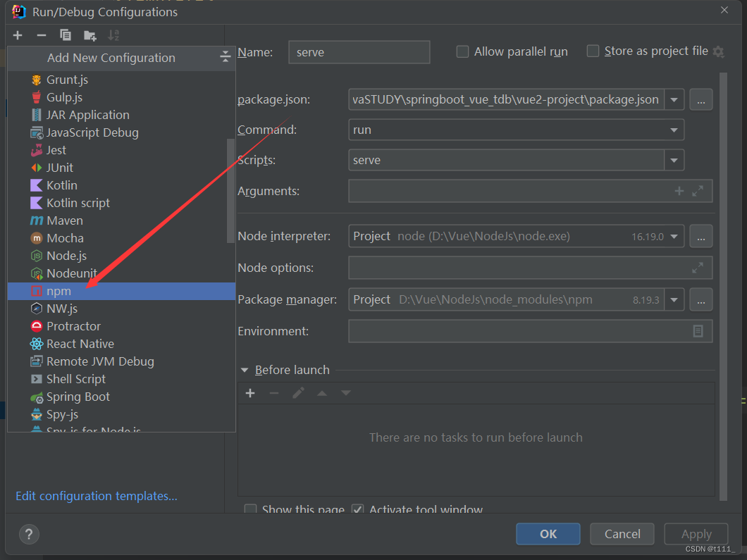Click the Add New Configuration plus icon
Viewport: 747px width, 560px height.
click(x=18, y=35)
